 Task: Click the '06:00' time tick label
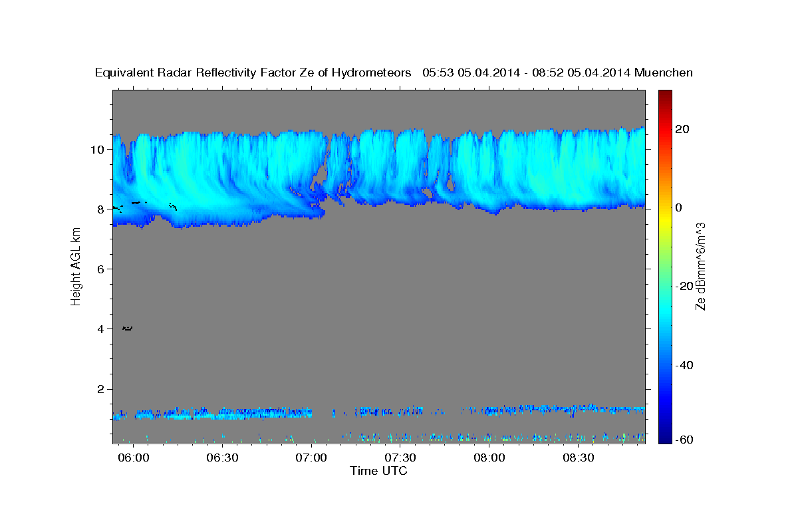[133, 458]
